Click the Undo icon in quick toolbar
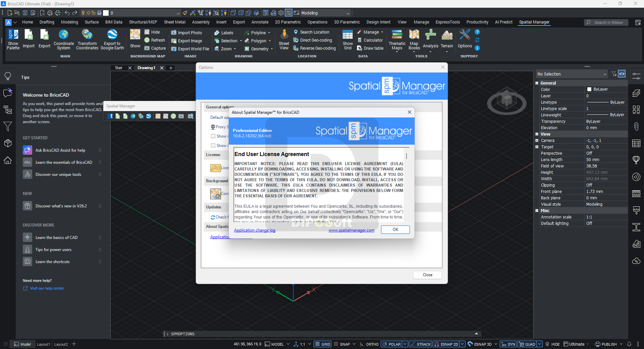The image size is (644, 349). (x=67, y=13)
